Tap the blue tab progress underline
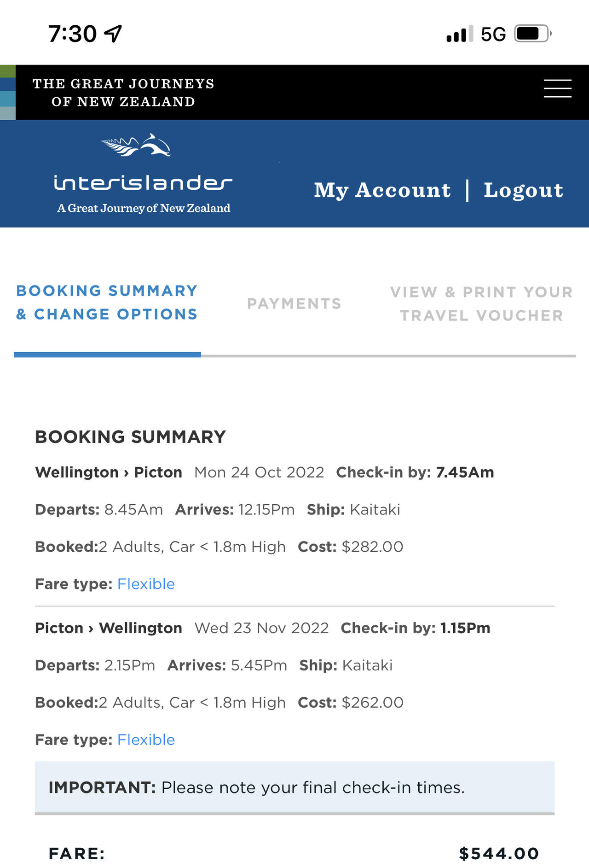The image size is (589, 868). coord(107,355)
